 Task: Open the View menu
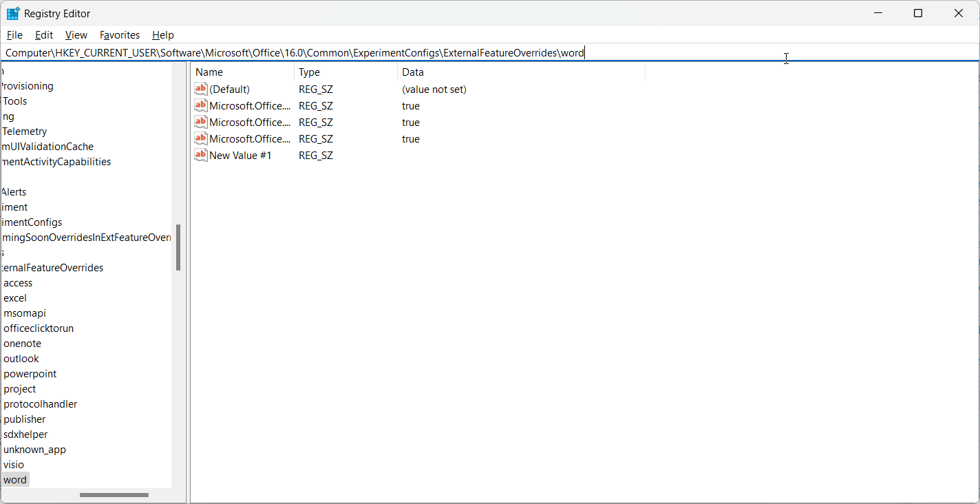tap(76, 34)
